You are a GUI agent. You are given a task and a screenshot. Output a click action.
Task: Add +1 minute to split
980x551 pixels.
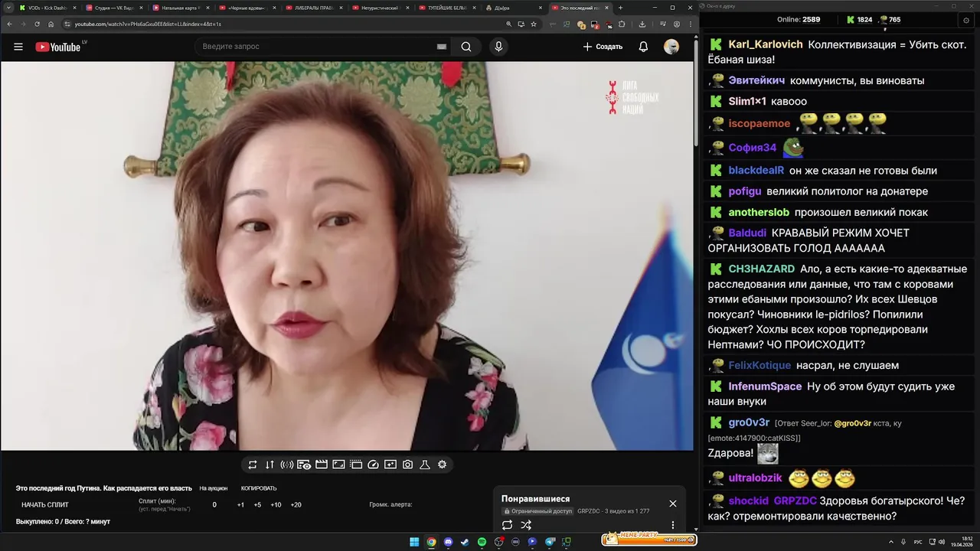click(240, 505)
